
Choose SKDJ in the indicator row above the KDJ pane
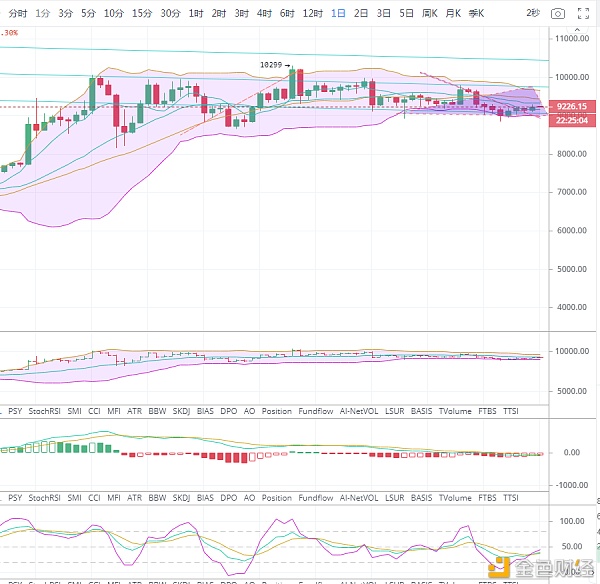pos(181,498)
